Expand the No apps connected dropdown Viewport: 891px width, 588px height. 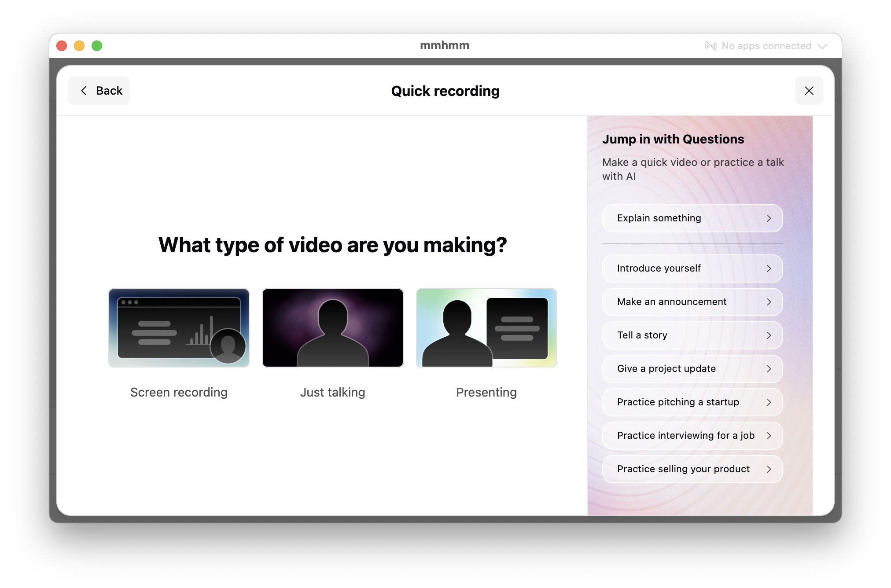click(823, 46)
